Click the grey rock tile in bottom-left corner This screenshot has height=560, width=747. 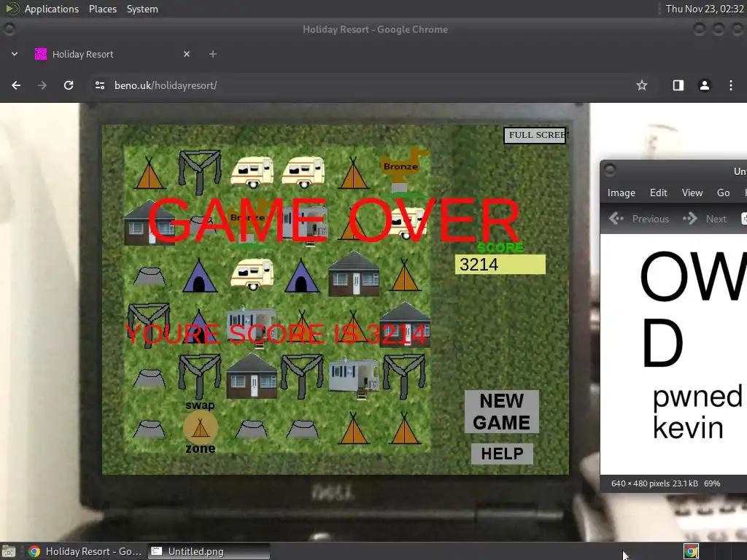click(150, 429)
